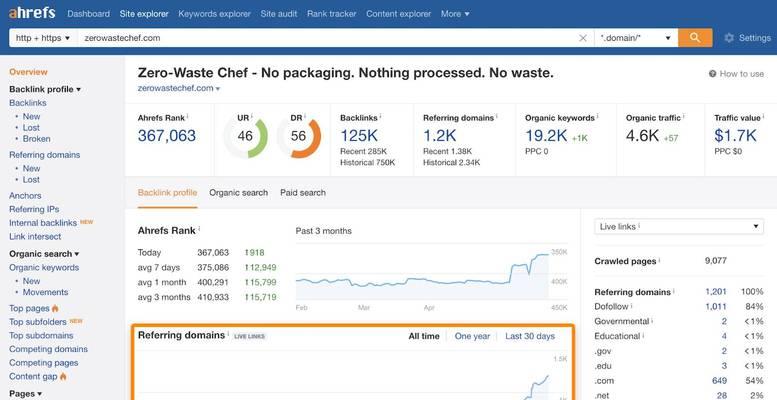Click info icon next to Crawled pages

(660, 260)
